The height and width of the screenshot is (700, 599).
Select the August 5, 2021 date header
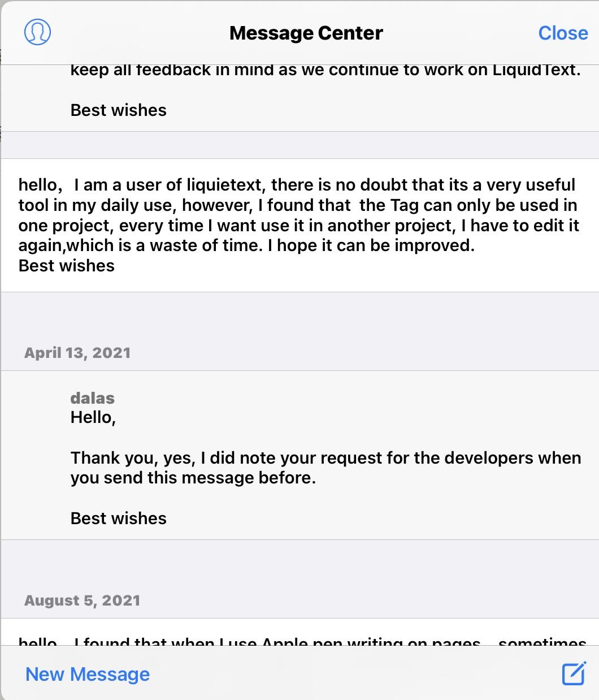(82, 600)
